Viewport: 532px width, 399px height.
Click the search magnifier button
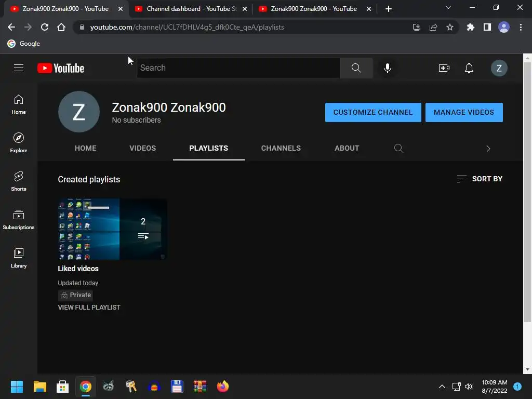pos(356,68)
